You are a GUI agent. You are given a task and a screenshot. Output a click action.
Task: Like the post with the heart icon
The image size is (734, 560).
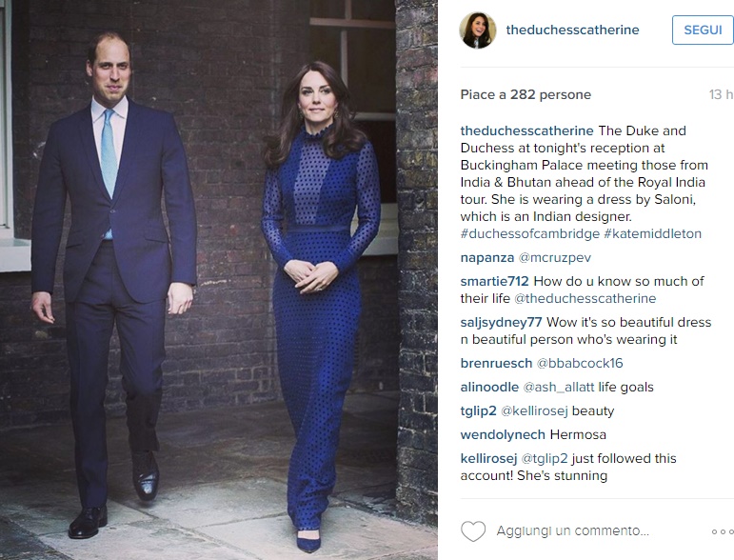(x=473, y=531)
